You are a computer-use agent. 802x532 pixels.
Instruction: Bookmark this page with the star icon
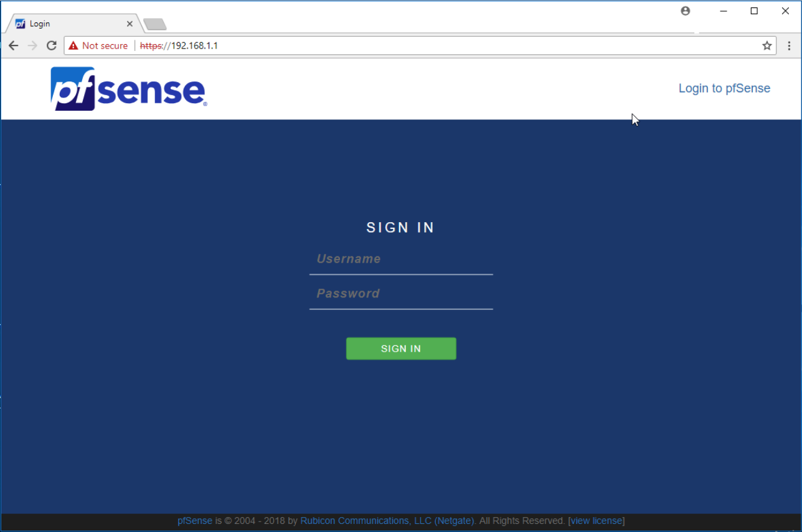point(767,45)
